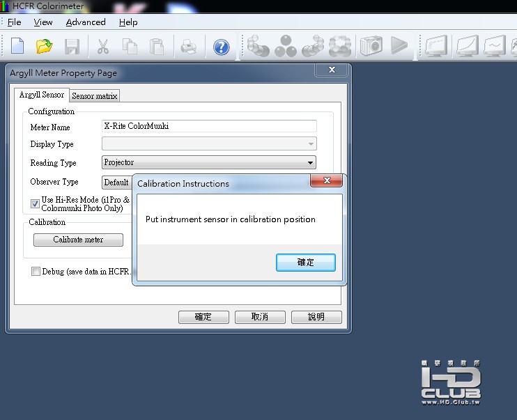Image resolution: width=517 pixels, height=420 pixels.
Task: Click 確定 at bottom of property page
Action: tap(203, 317)
